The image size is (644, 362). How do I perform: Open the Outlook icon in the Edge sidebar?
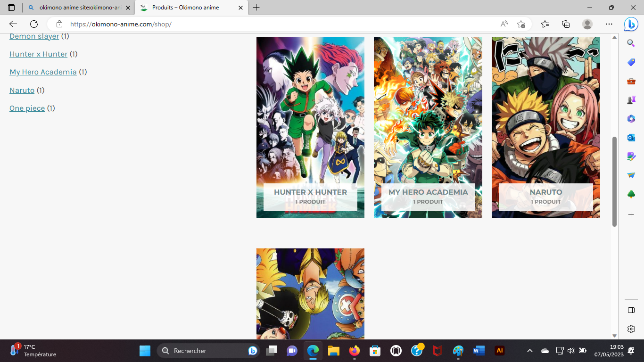[x=631, y=138]
